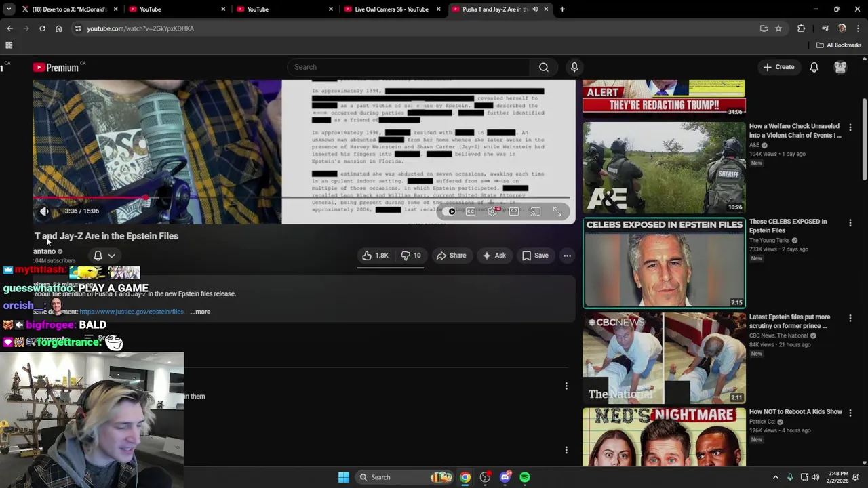This screenshot has width=868, height=488.
Task: Mute the Pusha T tab audio icon
Action: 535,9
